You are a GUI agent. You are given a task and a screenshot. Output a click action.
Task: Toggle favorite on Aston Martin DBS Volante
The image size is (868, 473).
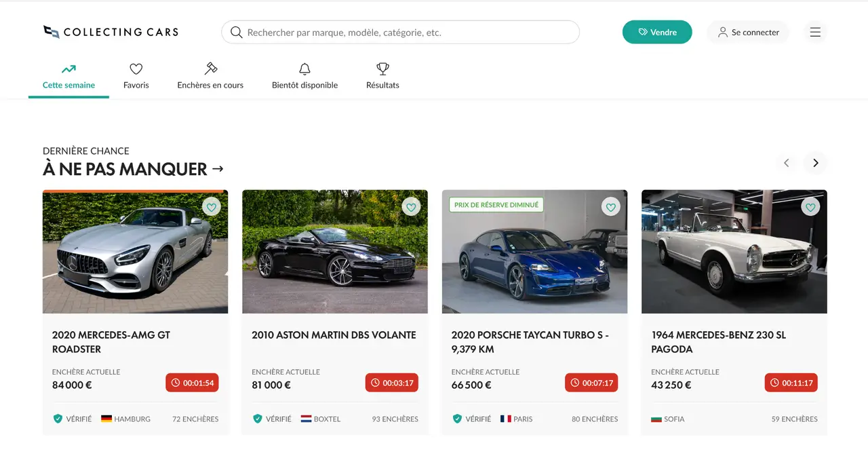(x=411, y=207)
